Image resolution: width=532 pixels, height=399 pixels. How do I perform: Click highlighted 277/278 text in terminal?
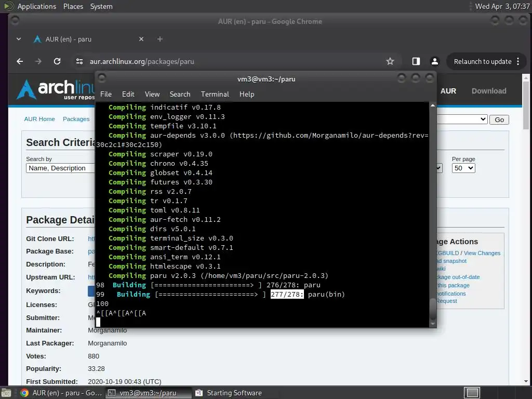coord(287,295)
